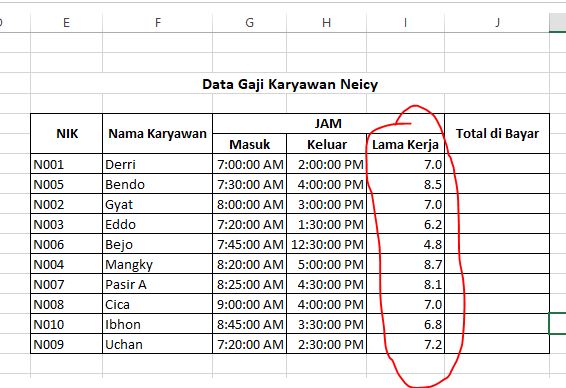Select Derri's Keluar time 2:00:00 PM
This screenshot has height=388, width=566.
326,164
